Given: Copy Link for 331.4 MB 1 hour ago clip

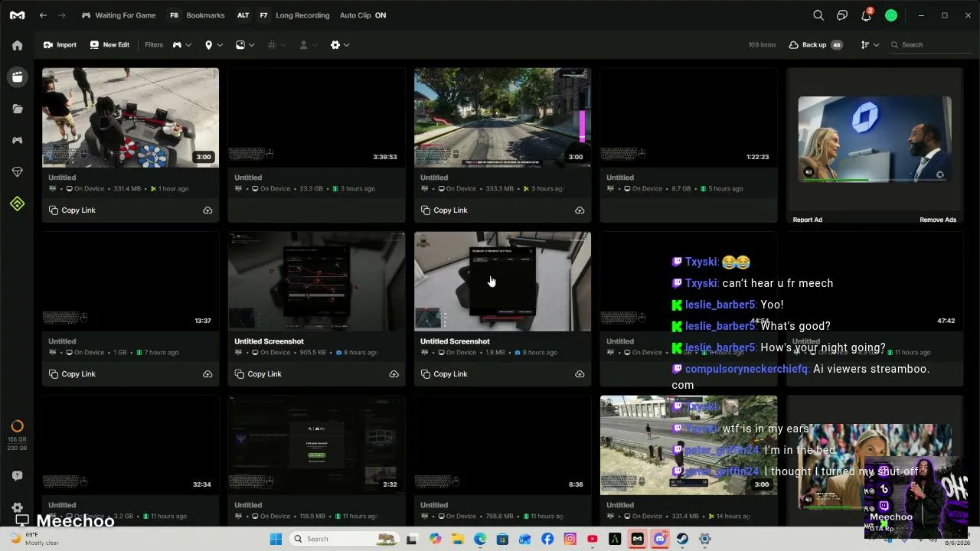Looking at the screenshot, I should pyautogui.click(x=72, y=210).
